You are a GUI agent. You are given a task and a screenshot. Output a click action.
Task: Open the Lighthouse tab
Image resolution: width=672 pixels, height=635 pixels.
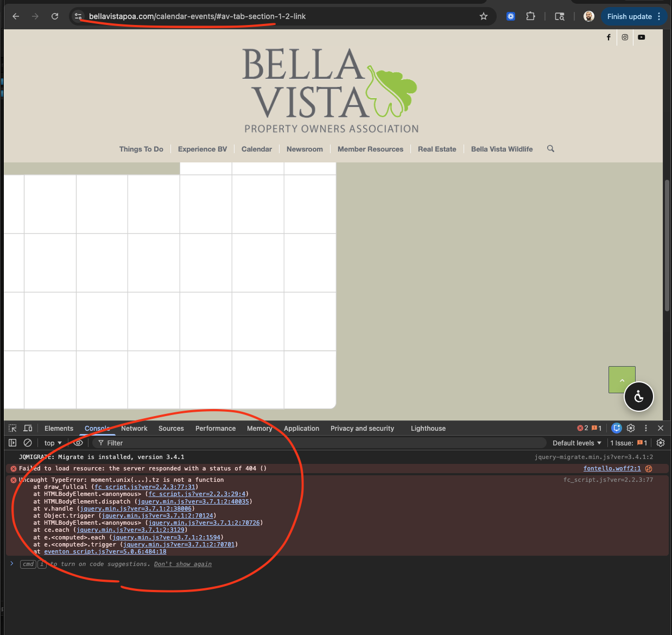tap(428, 429)
